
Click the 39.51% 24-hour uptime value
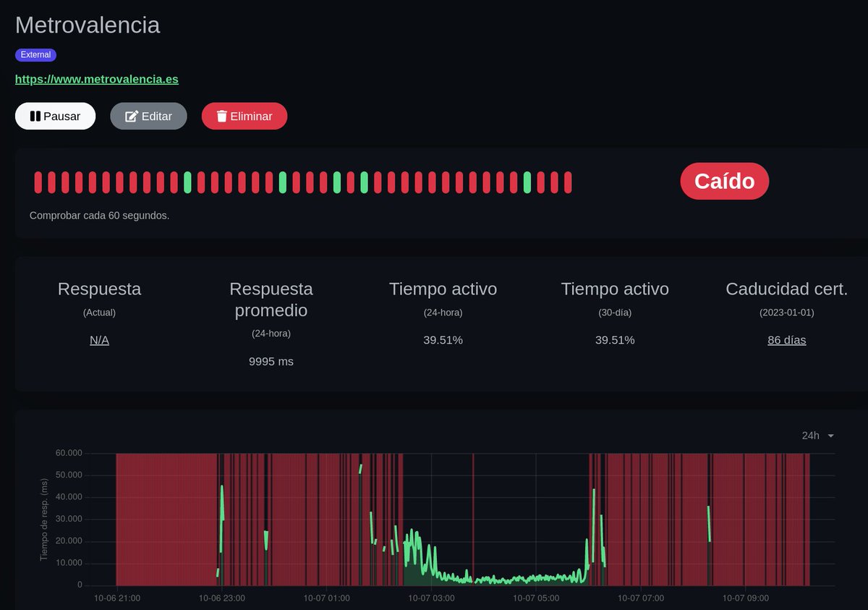(x=443, y=339)
